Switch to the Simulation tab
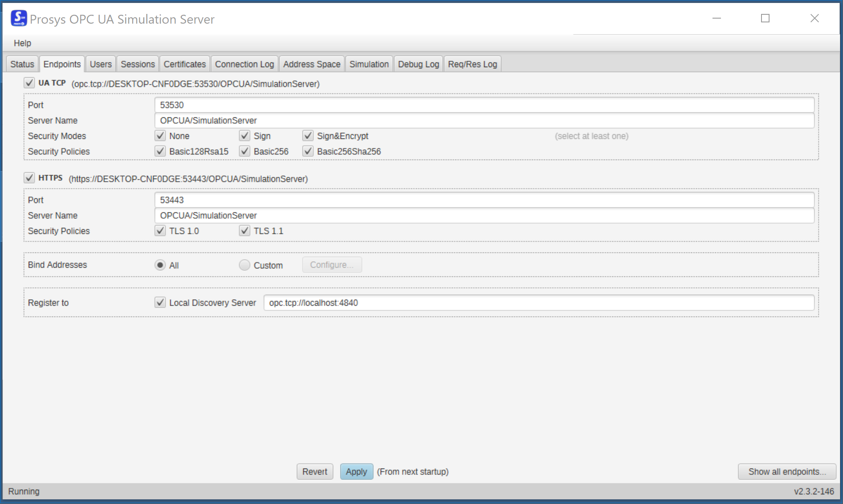 pos(369,64)
